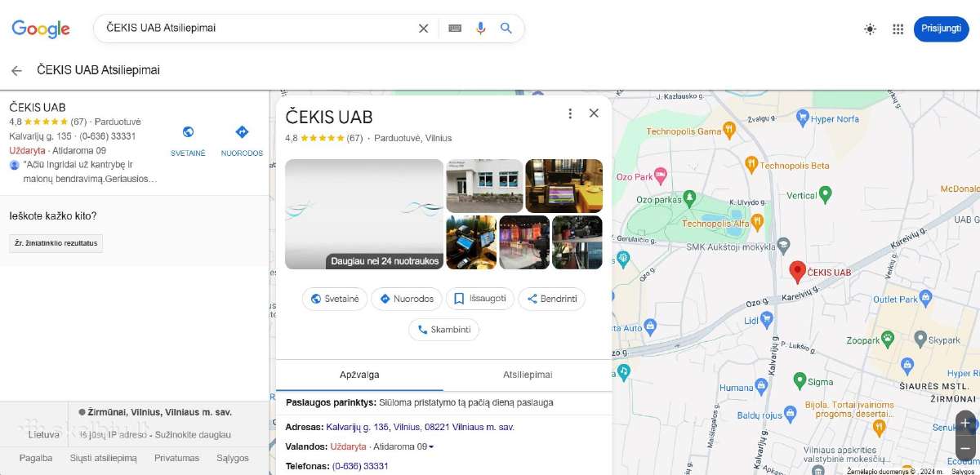
Task: Click the red ČEKIS UAB map pin
Action: [798, 273]
